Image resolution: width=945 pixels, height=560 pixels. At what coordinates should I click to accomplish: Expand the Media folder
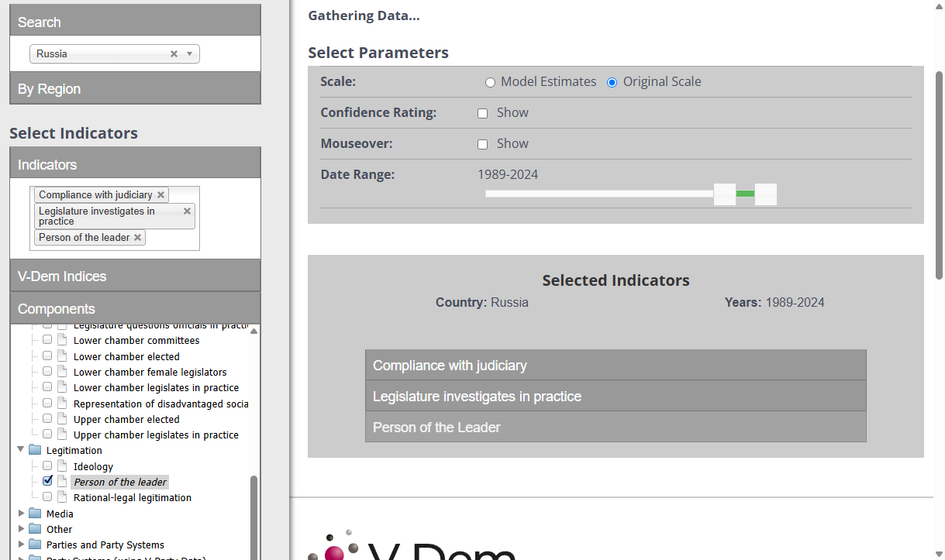(21, 513)
